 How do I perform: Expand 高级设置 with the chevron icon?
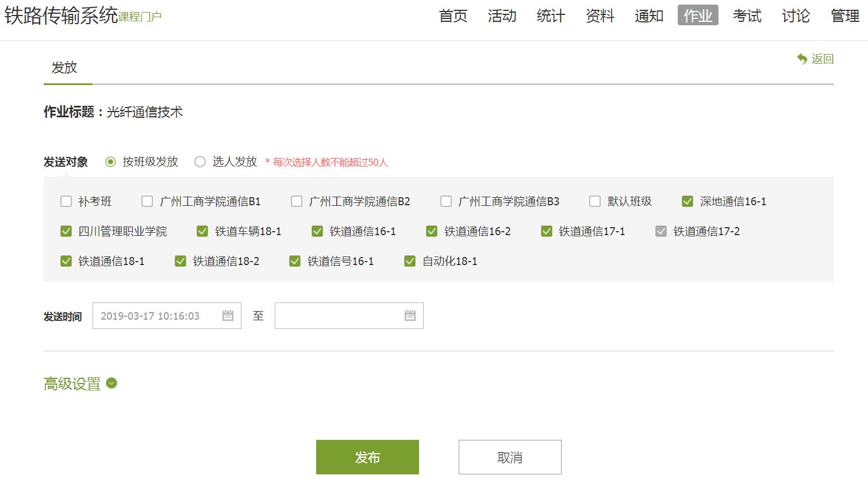pyautogui.click(x=112, y=383)
